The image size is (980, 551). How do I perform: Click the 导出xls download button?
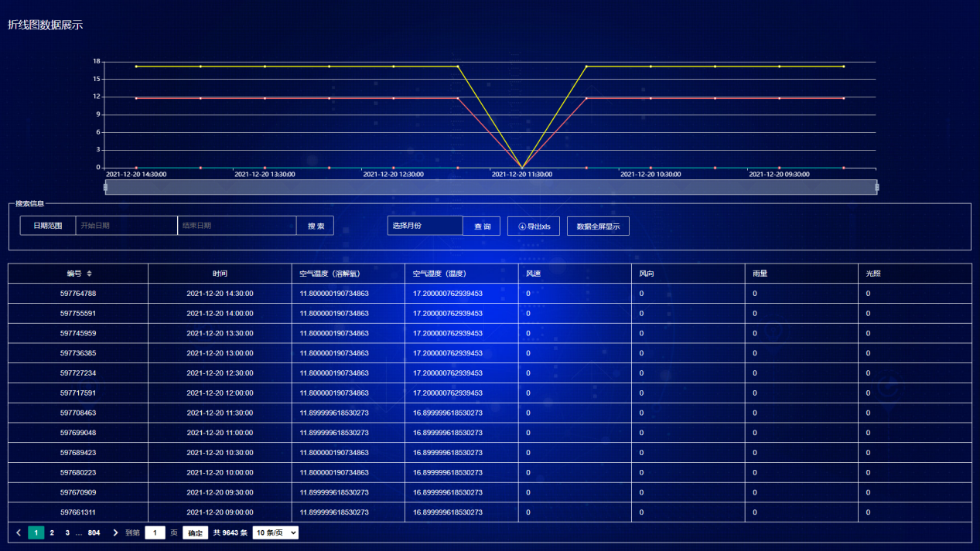(534, 226)
